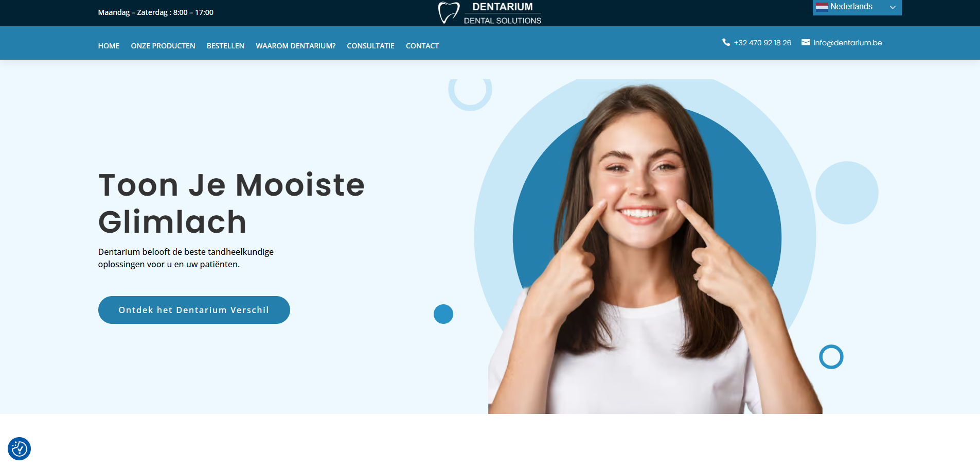Open the Nederlands language selector
980x467 pixels.
coord(857,7)
